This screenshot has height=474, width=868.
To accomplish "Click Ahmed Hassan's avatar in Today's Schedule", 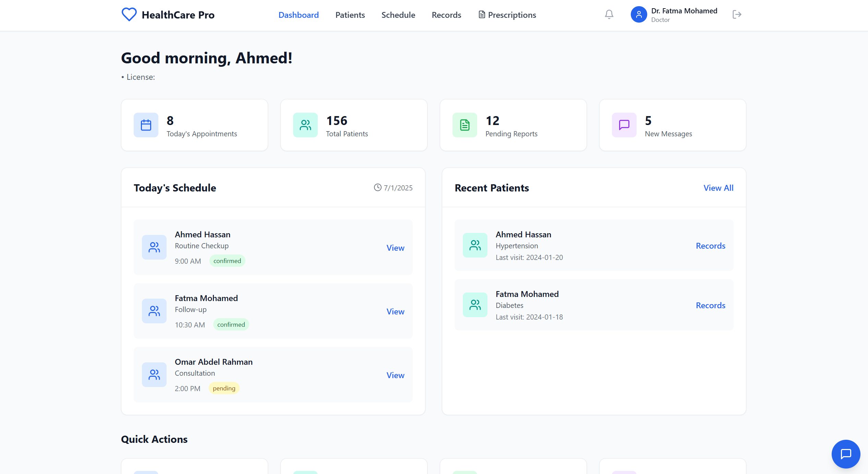I will click(x=154, y=247).
